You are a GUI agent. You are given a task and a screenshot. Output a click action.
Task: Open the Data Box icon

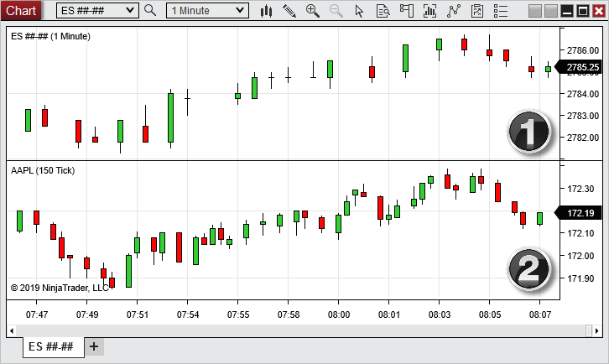(x=383, y=11)
